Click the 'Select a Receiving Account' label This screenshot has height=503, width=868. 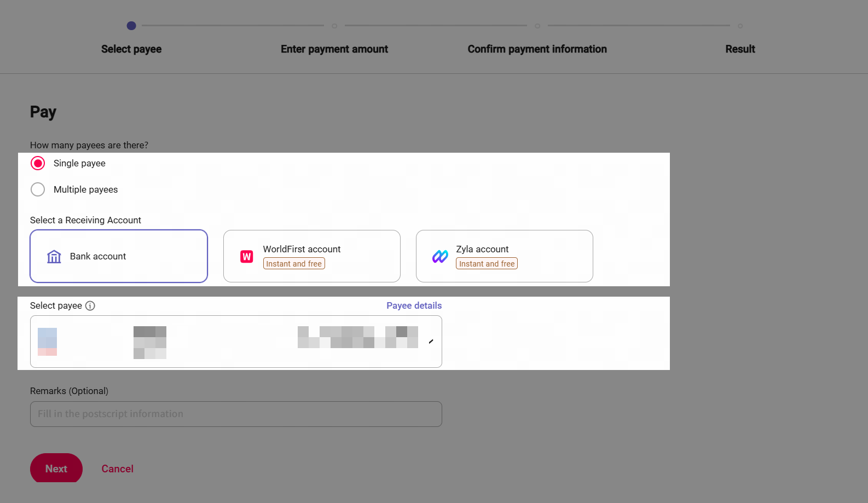point(85,220)
